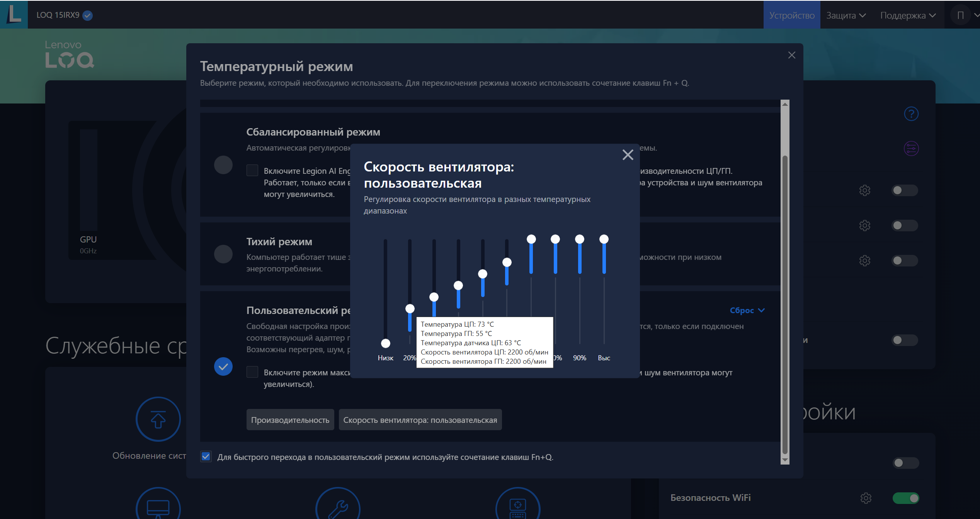Click the verified checkmark next to LOQ 15IRX9

[88, 15]
